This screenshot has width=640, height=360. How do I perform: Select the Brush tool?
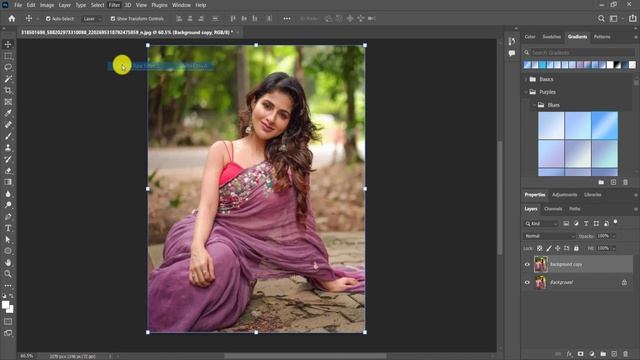coord(8,136)
